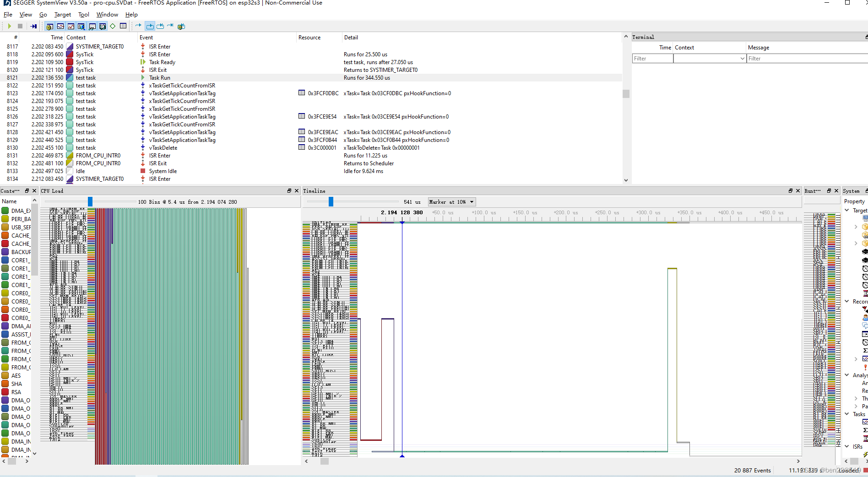Click the boxed arrow with bar icon

[x=160, y=26]
